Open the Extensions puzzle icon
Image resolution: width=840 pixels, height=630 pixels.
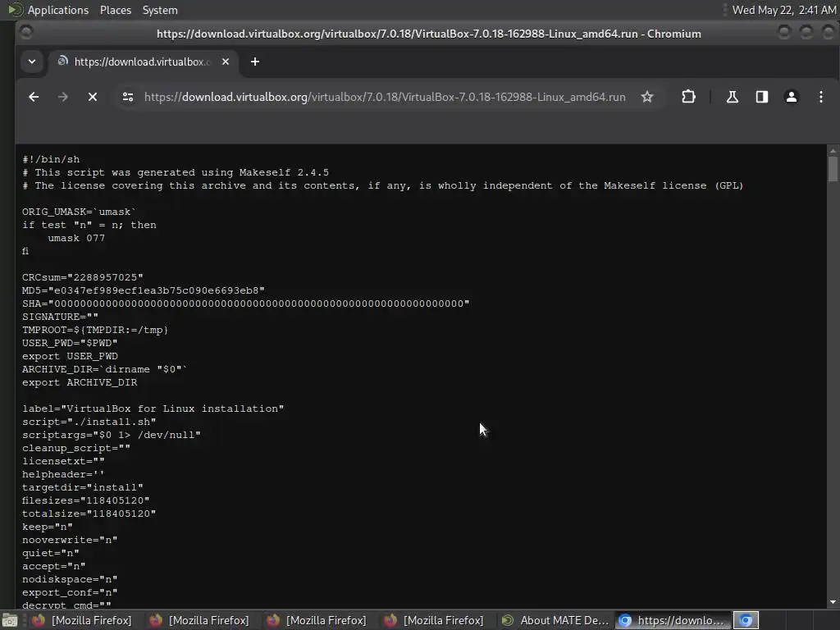(x=688, y=97)
